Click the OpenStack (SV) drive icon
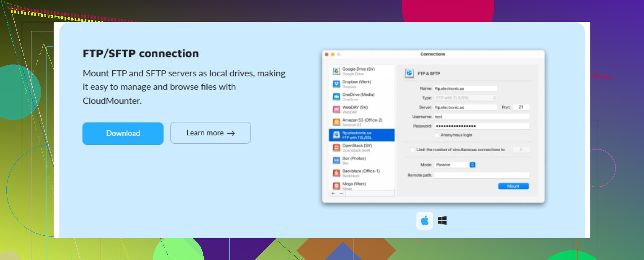Viewport: 644px width, 260px height. pos(336,147)
